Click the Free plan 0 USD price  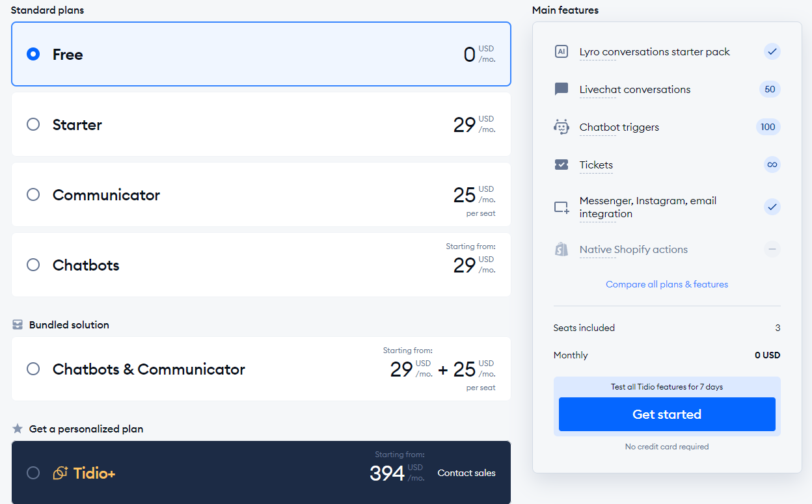pyautogui.click(x=480, y=54)
